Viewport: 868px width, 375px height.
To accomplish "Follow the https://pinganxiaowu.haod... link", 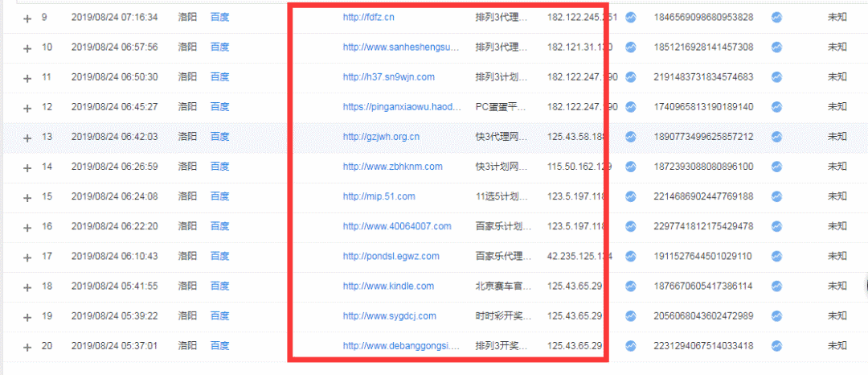I will coord(402,106).
